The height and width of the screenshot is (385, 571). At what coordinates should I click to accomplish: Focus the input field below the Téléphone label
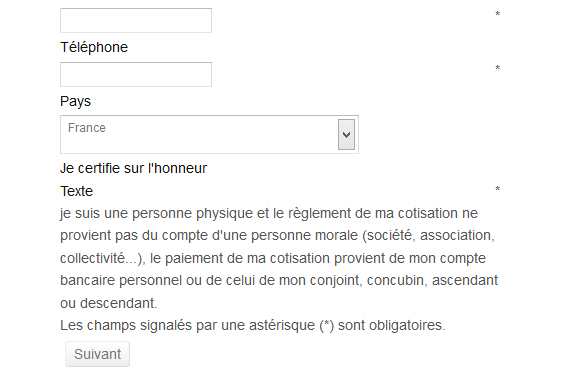click(136, 74)
